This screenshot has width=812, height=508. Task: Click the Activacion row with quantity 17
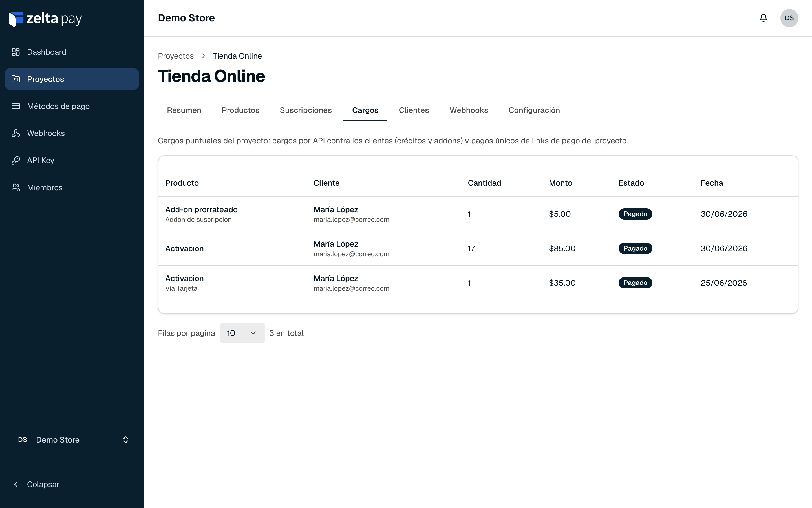478,248
